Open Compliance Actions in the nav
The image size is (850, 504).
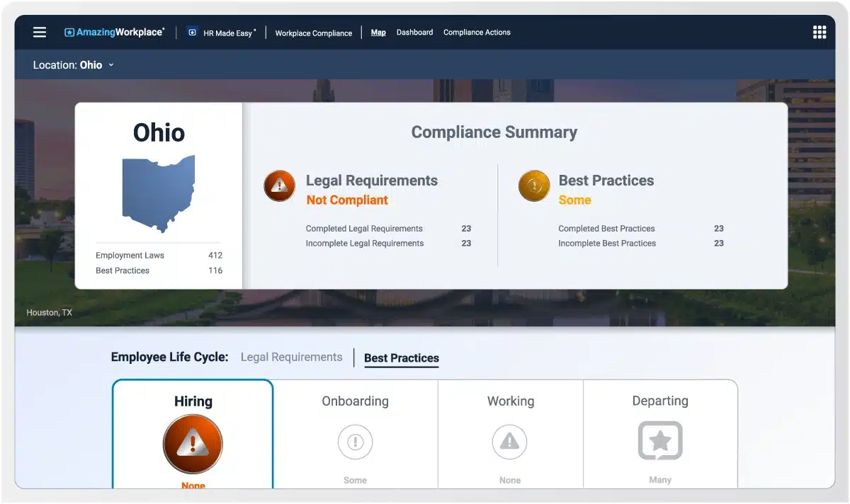[477, 33]
